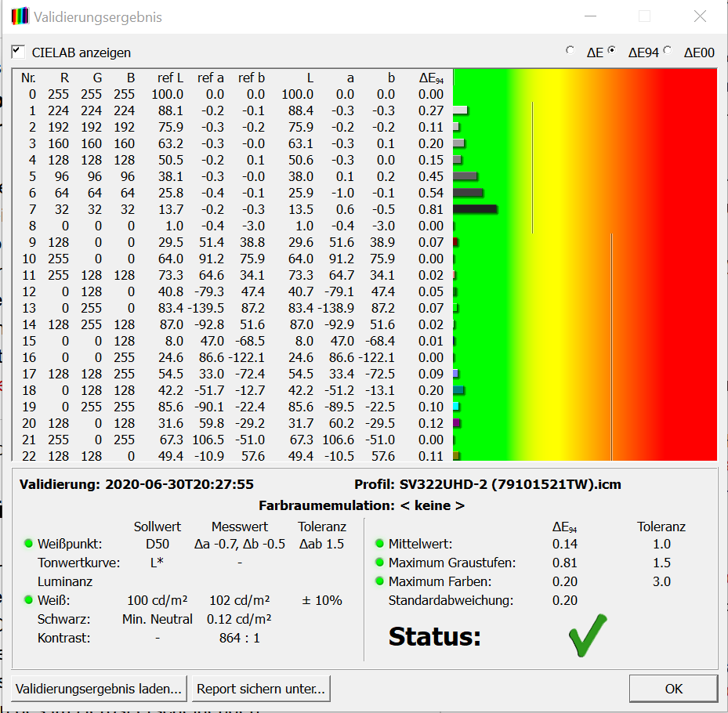The height and width of the screenshot is (713, 728).
Task: Choose the ΔE00 radio button
Action: click(x=668, y=51)
